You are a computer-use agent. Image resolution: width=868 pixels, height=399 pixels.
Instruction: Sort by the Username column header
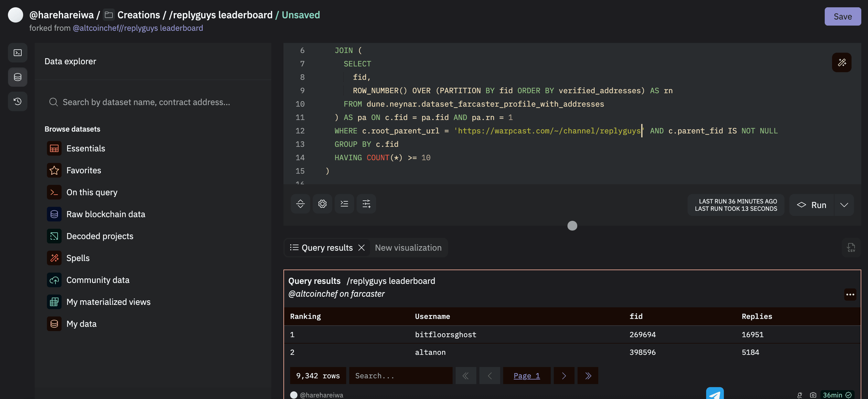[x=432, y=316]
